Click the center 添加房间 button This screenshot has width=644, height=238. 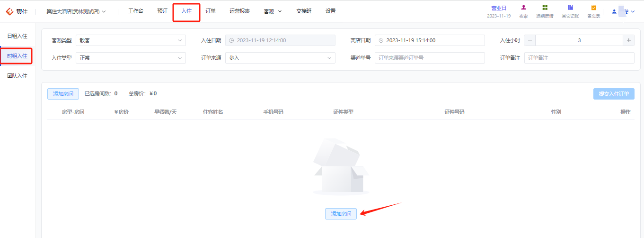(x=341, y=214)
